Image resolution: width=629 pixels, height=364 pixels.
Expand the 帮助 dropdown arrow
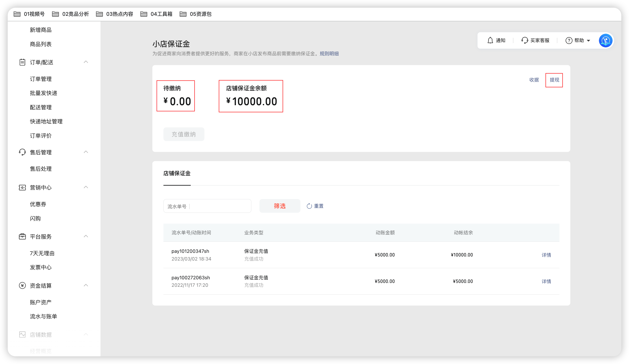(x=588, y=41)
